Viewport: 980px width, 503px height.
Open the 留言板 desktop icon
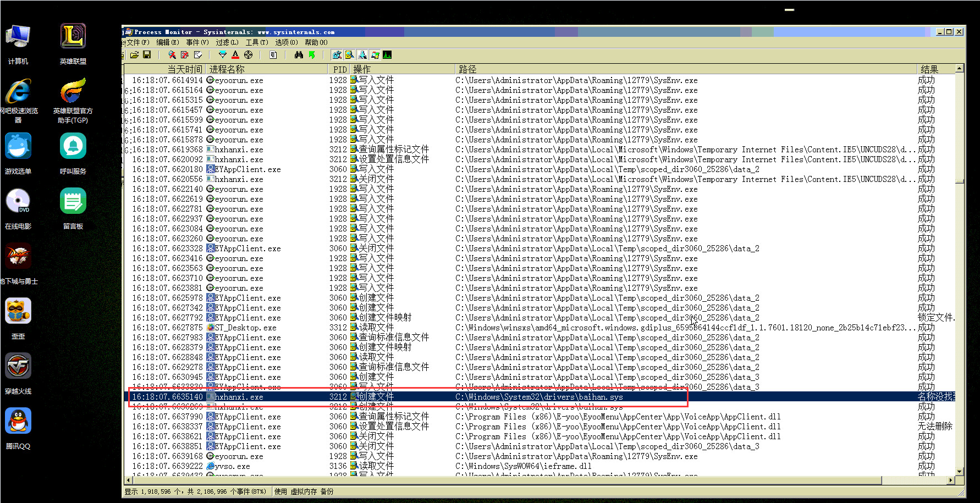[73, 210]
